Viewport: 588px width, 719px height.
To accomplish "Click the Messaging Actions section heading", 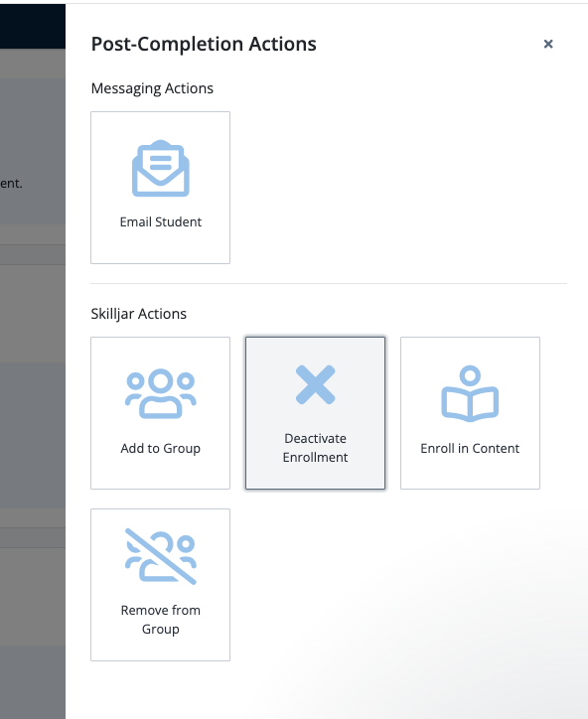I will pos(152,88).
